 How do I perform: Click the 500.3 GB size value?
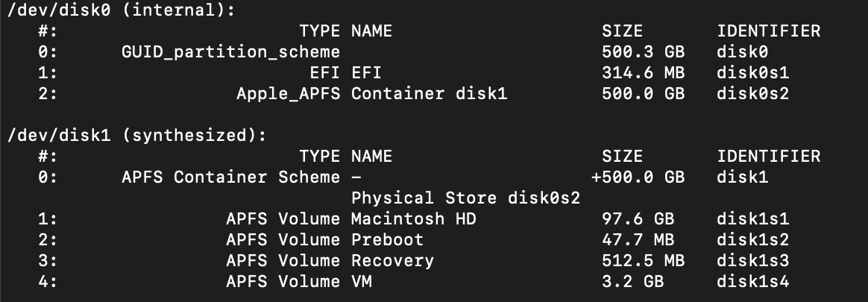pos(643,52)
